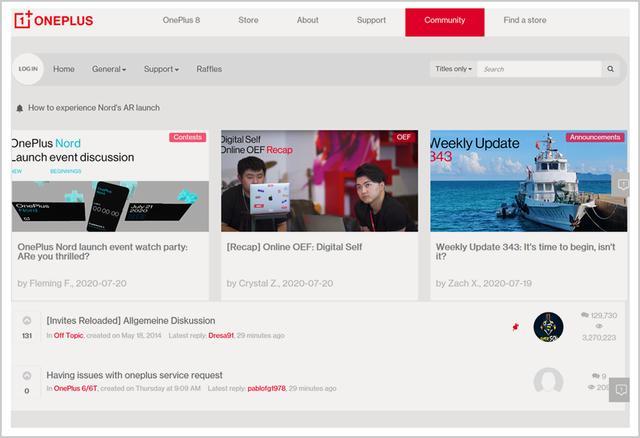The width and height of the screenshot is (640, 438).
Task: Open Find a store
Action: [x=524, y=20]
